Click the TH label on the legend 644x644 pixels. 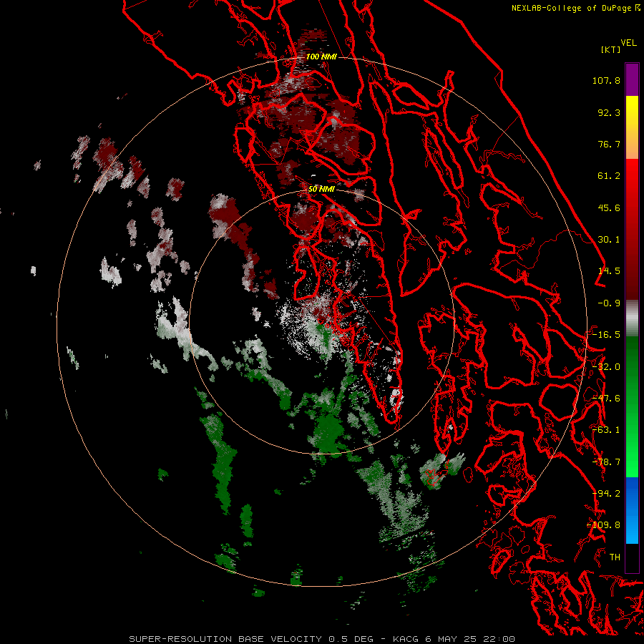pos(615,557)
